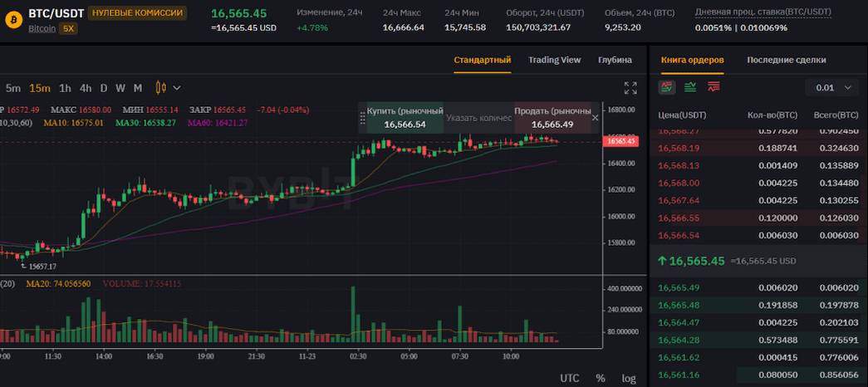This screenshot has height=387, width=868.
Task: Show combined buy and sell order book
Action: (666, 87)
